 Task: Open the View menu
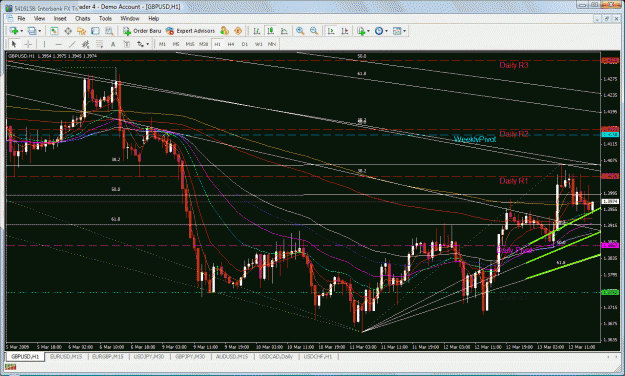39,18
